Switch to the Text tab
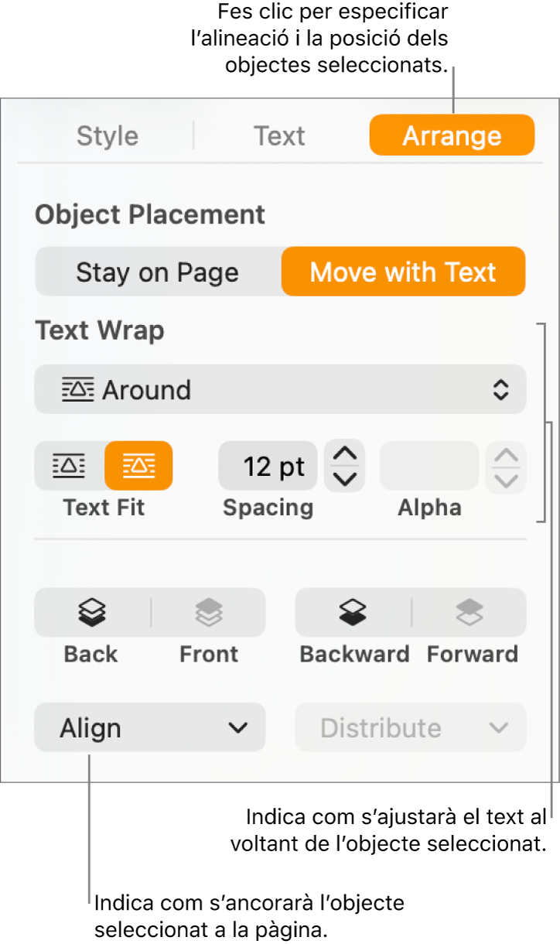This screenshot has width=560, height=944. [x=279, y=136]
